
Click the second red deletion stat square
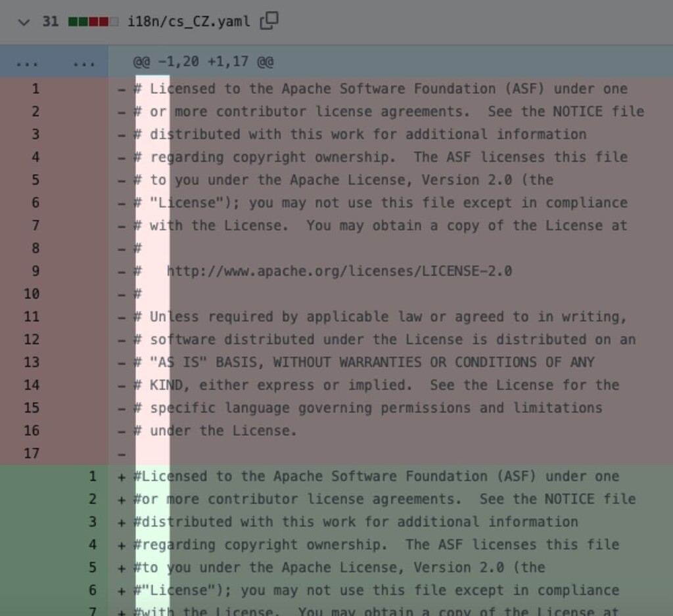click(103, 21)
